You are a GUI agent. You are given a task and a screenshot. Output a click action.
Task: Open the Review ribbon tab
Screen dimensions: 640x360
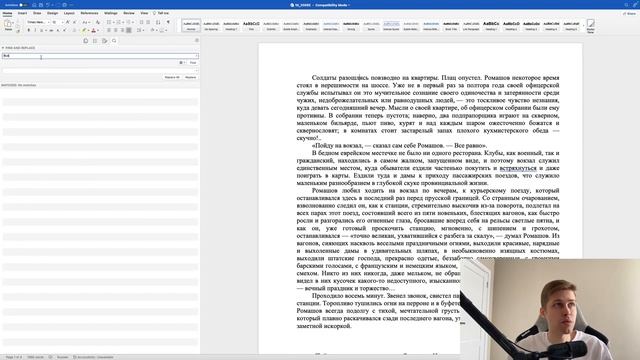129,13
